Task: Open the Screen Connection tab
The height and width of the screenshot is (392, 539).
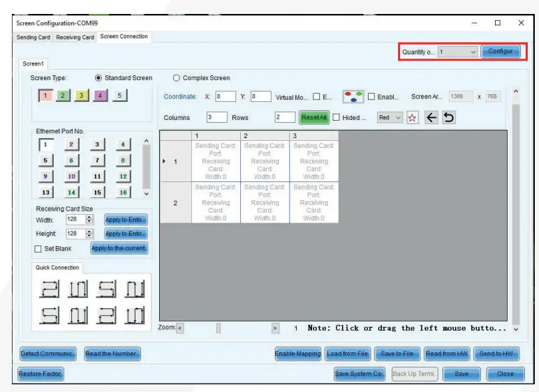Action: coord(124,36)
